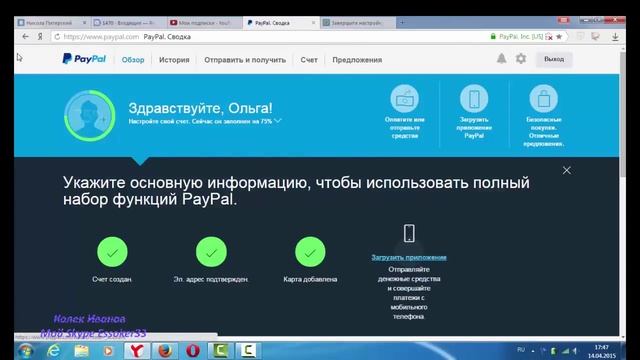Open the Предложения navigation tab

[357, 60]
